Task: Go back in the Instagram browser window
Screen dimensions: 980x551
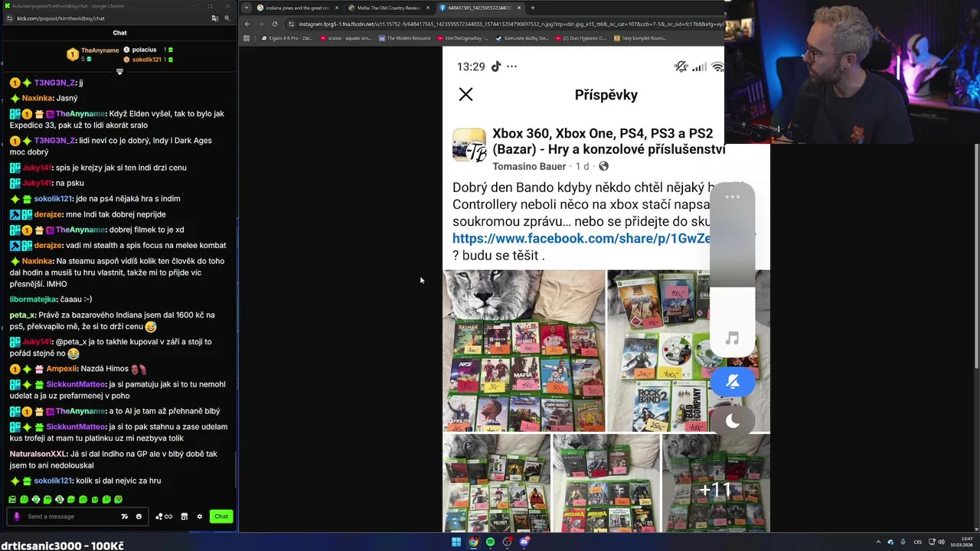Action: 247,24
